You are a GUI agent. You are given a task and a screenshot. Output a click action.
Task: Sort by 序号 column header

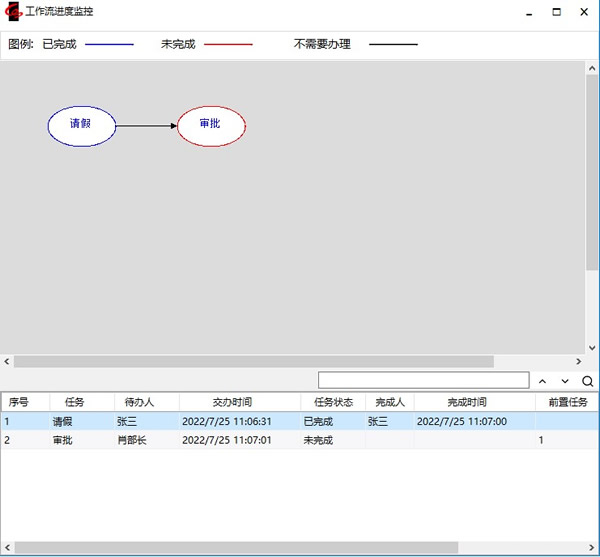(20, 402)
